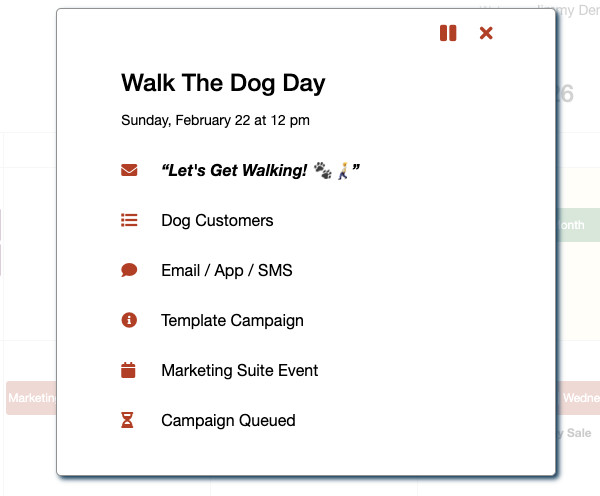Click the green Month button behind popup
The height and width of the screenshot is (496, 600).
coord(577,225)
